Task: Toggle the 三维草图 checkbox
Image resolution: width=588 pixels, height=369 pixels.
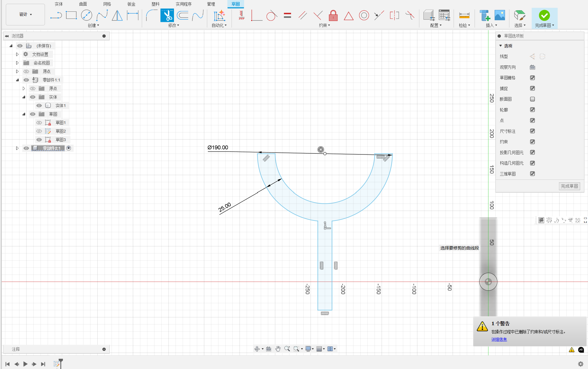Action: 532,174
